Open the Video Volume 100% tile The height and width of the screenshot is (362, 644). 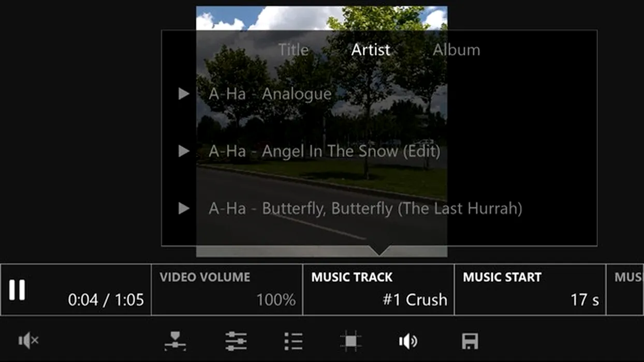(227, 290)
